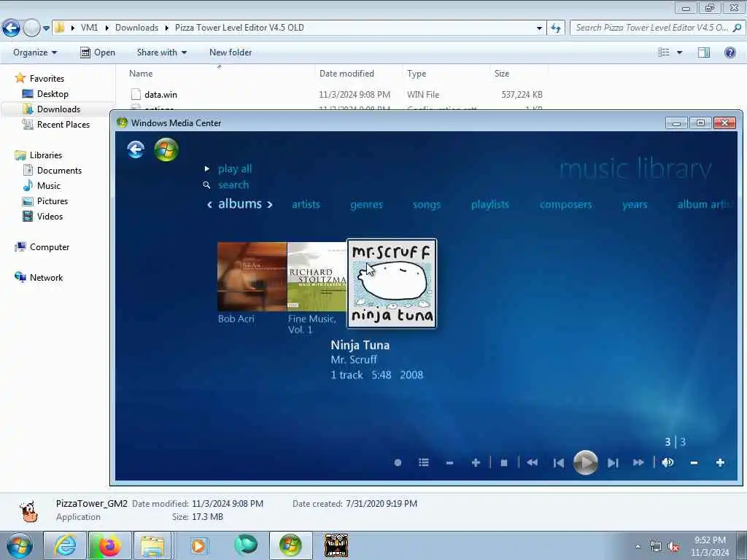Screen dimensions: 747x560
Task: Click Explorer forward navigation button
Action: click(x=31, y=28)
